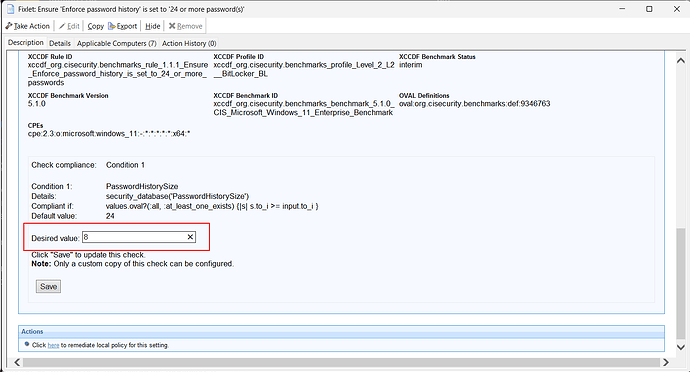690x372 pixels.
Task: Open the Details tab
Action: 60,43
